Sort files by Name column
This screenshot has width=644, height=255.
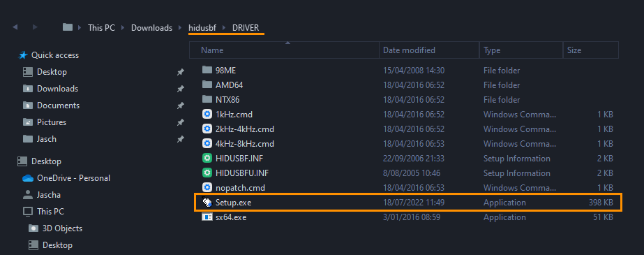coord(284,50)
